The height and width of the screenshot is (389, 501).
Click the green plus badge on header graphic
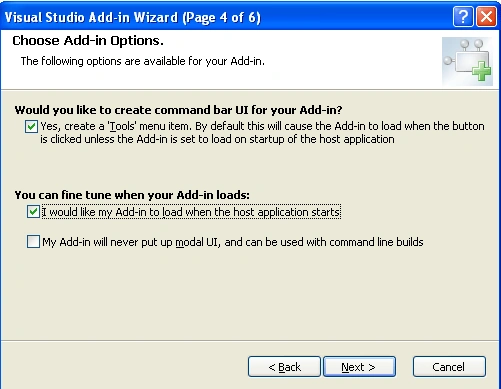[482, 71]
